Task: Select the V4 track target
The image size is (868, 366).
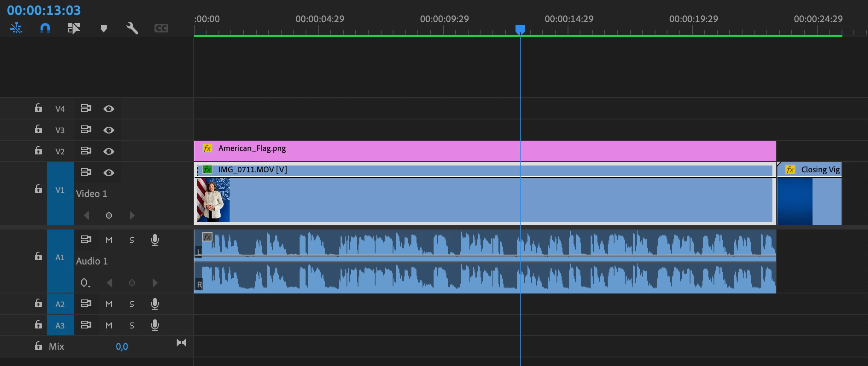Action: (x=60, y=109)
